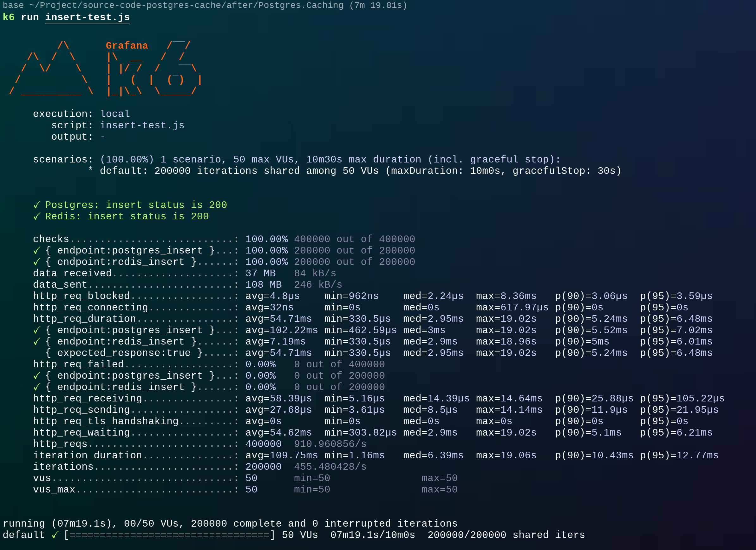Click the completed default progress bar
This screenshot has width=756, height=550.
click(x=169, y=535)
